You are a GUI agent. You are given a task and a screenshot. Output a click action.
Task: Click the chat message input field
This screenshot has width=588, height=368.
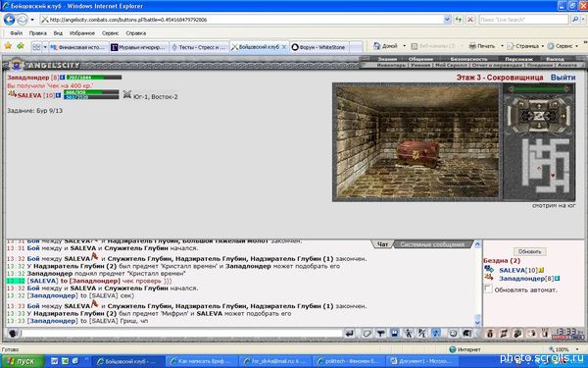(x=181, y=333)
